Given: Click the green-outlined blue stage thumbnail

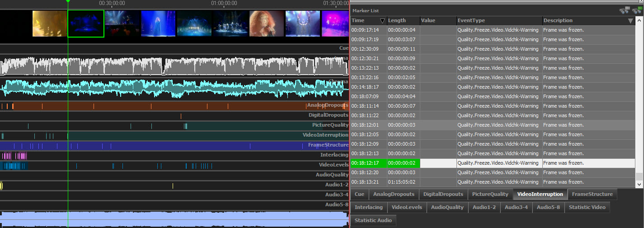Looking at the screenshot, I should pyautogui.click(x=86, y=24).
